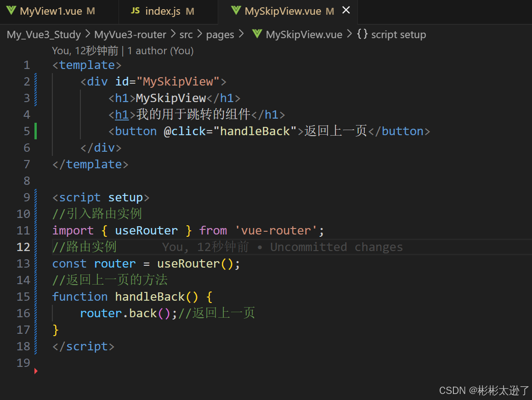Open My_Vue3_Study breadcrumb
The width and height of the screenshot is (532, 400).
pos(44,34)
